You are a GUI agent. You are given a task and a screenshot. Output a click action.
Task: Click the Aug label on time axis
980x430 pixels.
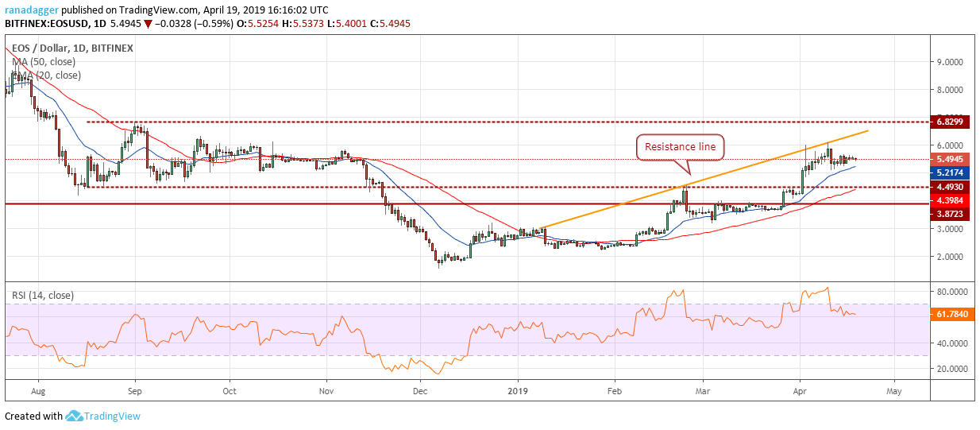tap(37, 391)
